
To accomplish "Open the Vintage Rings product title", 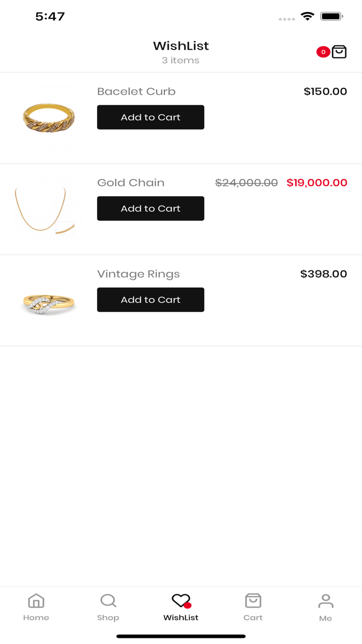I will [138, 274].
